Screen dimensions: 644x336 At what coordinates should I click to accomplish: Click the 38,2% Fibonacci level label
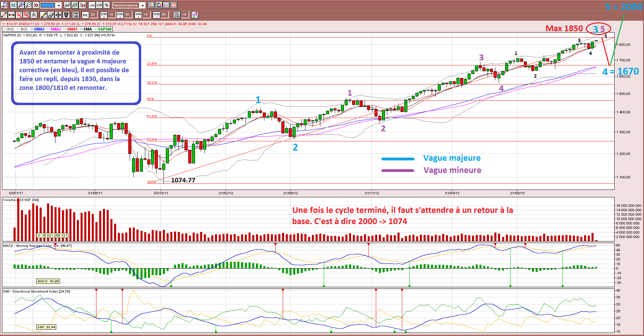pyautogui.click(x=152, y=83)
